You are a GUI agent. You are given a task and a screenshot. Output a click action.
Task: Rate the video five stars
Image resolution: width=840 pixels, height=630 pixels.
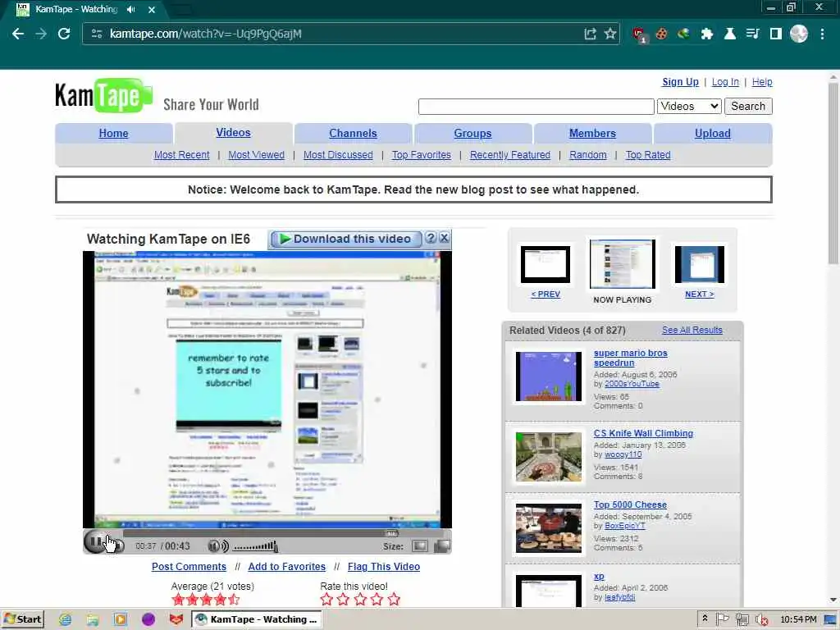point(394,600)
